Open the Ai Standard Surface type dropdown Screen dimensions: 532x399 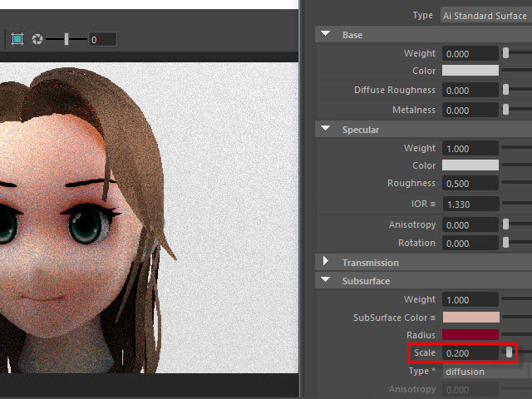coord(485,16)
